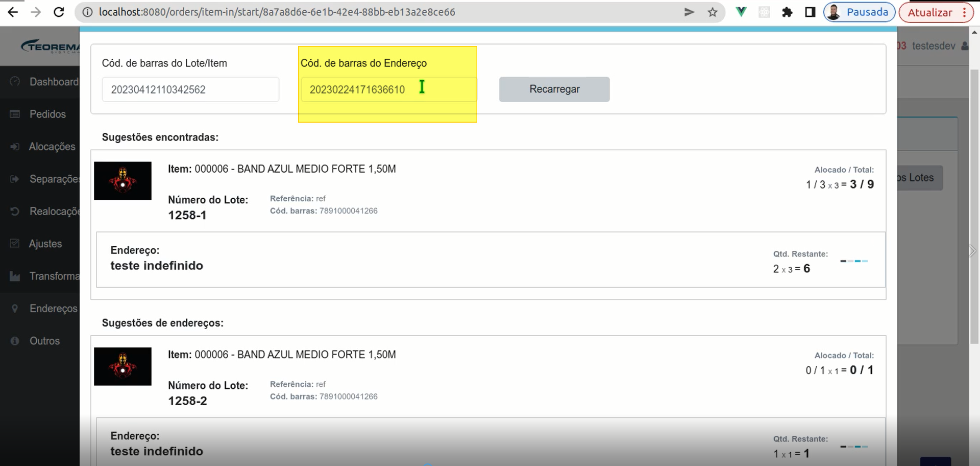This screenshot has height=466, width=980.
Task: Focus the Cód. de barras do Lote/Item field
Action: tap(190, 89)
